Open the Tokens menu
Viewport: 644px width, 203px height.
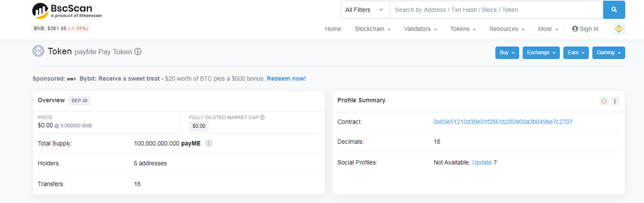tap(463, 29)
